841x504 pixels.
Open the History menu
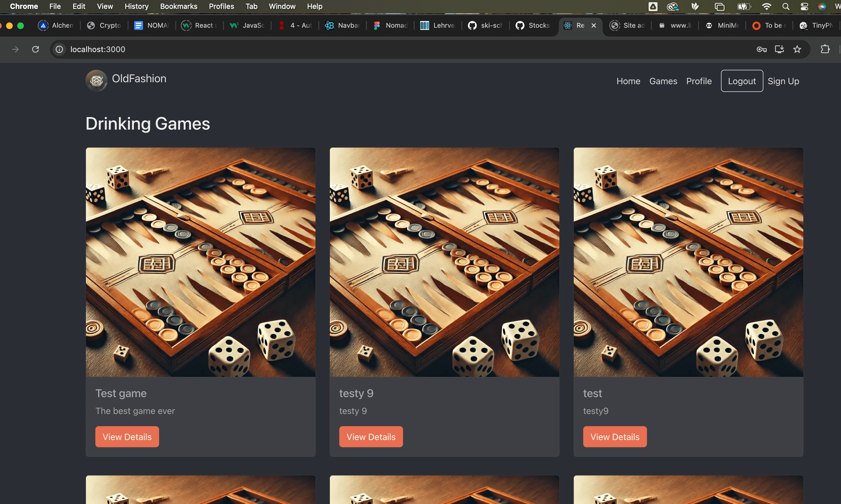point(136,6)
